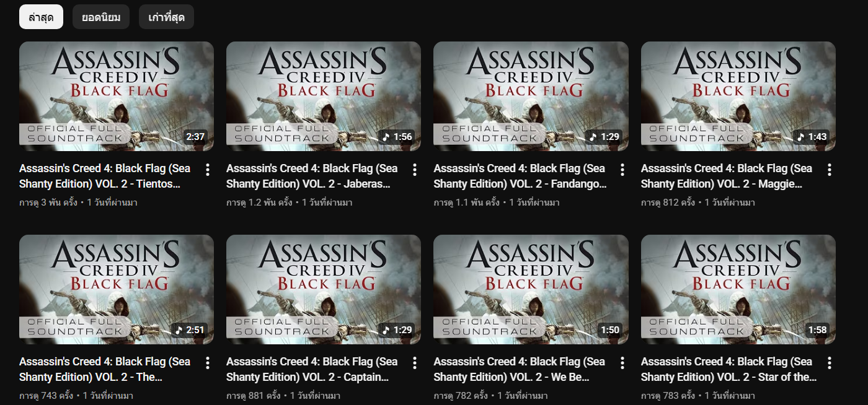Open the Captain video title link
This screenshot has height=405, width=868.
pos(312,369)
